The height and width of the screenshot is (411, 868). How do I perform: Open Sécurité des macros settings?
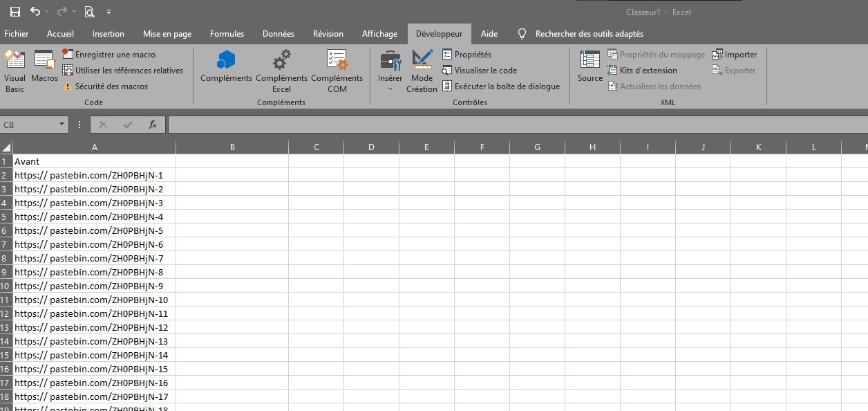tap(105, 86)
